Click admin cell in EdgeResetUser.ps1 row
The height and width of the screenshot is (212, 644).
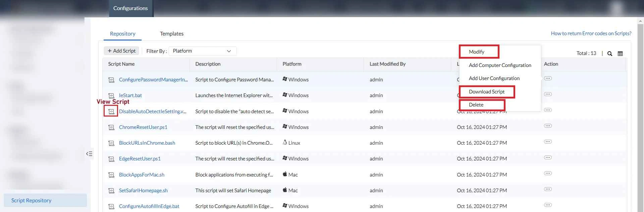pos(376,159)
